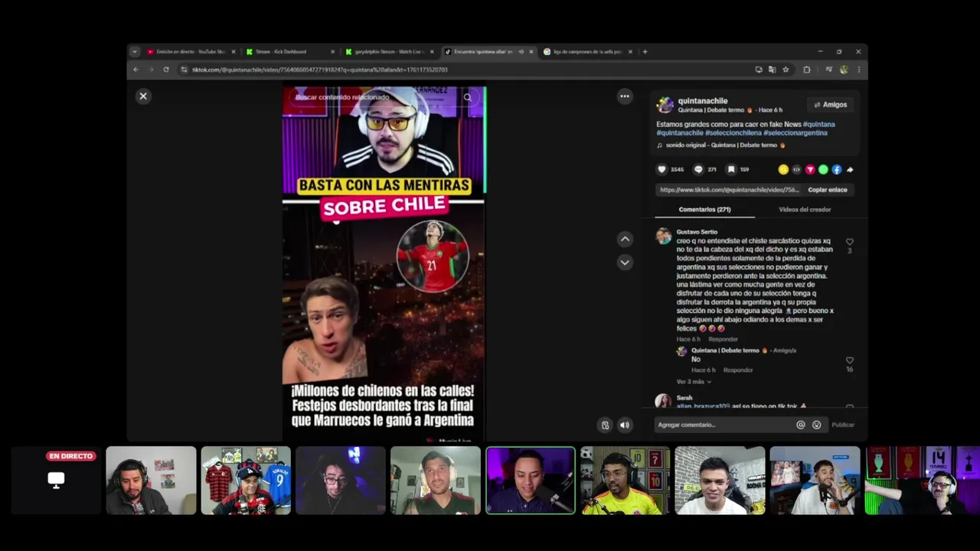Save video with the bookmark icon
Image resolution: width=980 pixels, height=551 pixels.
[731, 169]
